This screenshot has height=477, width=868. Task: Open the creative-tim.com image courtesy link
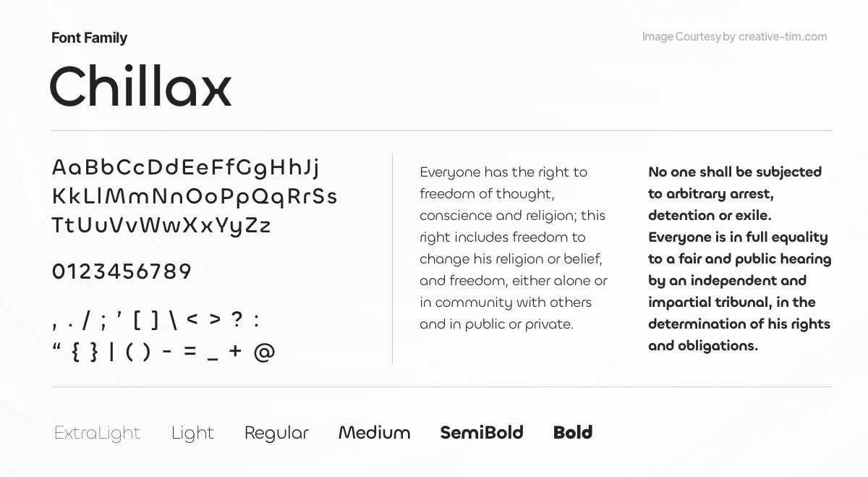click(x=782, y=37)
